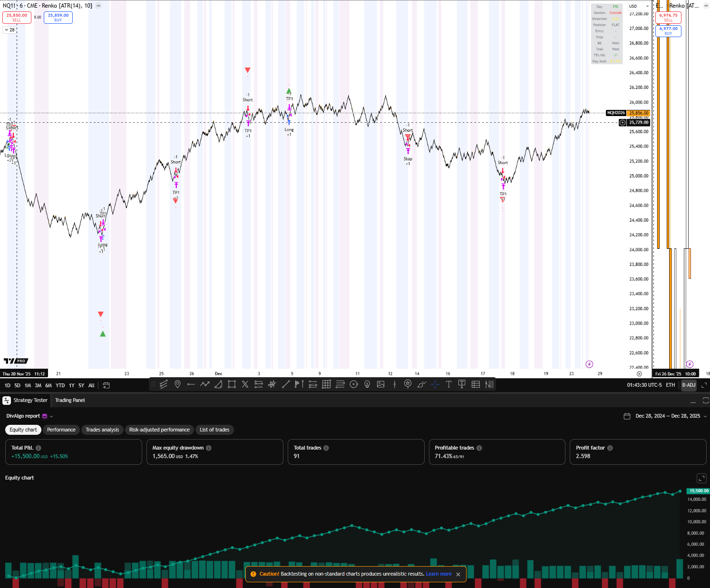Activate the Brush drawing tool
Image resolution: width=710 pixels, height=588 pixels.
tap(422, 384)
